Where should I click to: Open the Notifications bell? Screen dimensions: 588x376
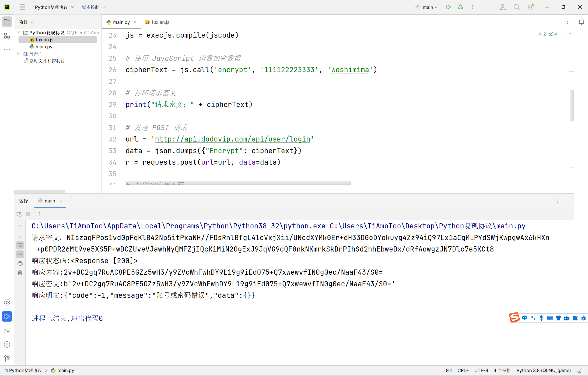(581, 22)
